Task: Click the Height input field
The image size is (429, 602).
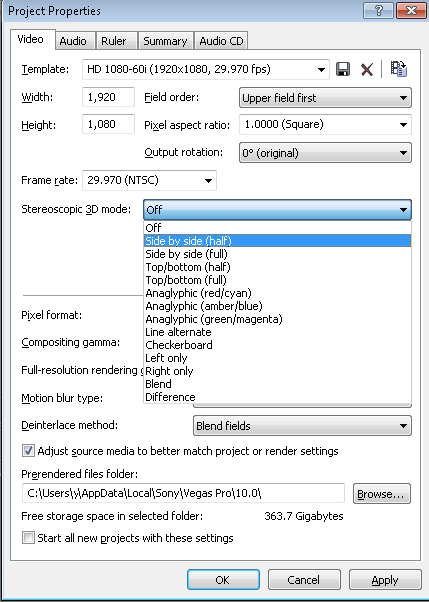Action: tap(108, 124)
